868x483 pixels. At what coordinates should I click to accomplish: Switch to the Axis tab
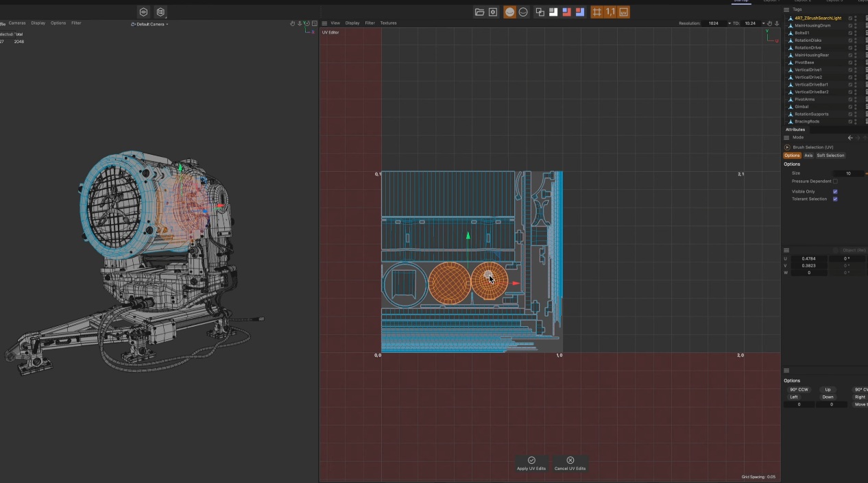click(x=808, y=156)
